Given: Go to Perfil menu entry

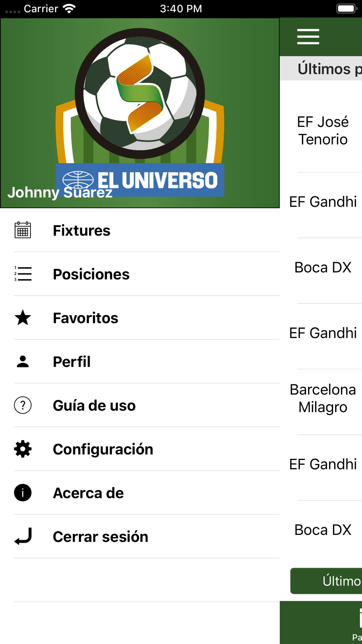Looking at the screenshot, I should click(x=72, y=362).
